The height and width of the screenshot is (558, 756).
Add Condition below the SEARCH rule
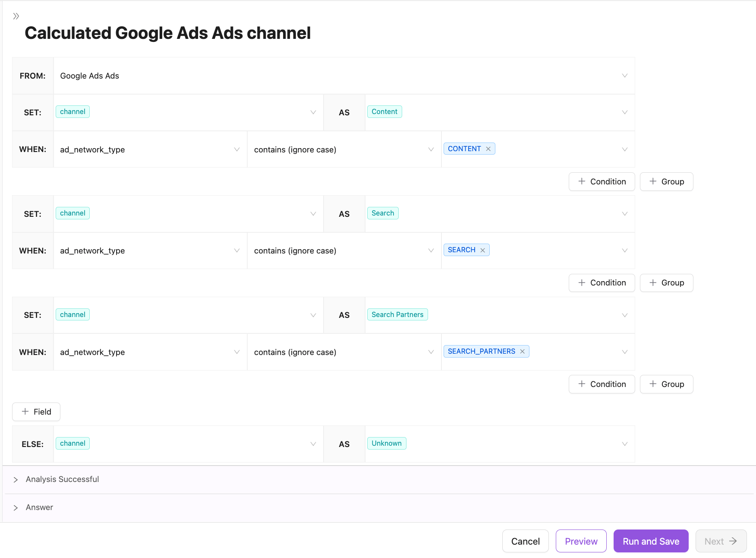[x=602, y=283]
